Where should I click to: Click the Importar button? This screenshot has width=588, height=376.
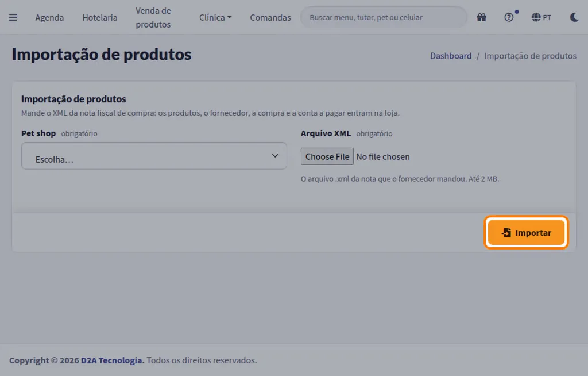526,232
